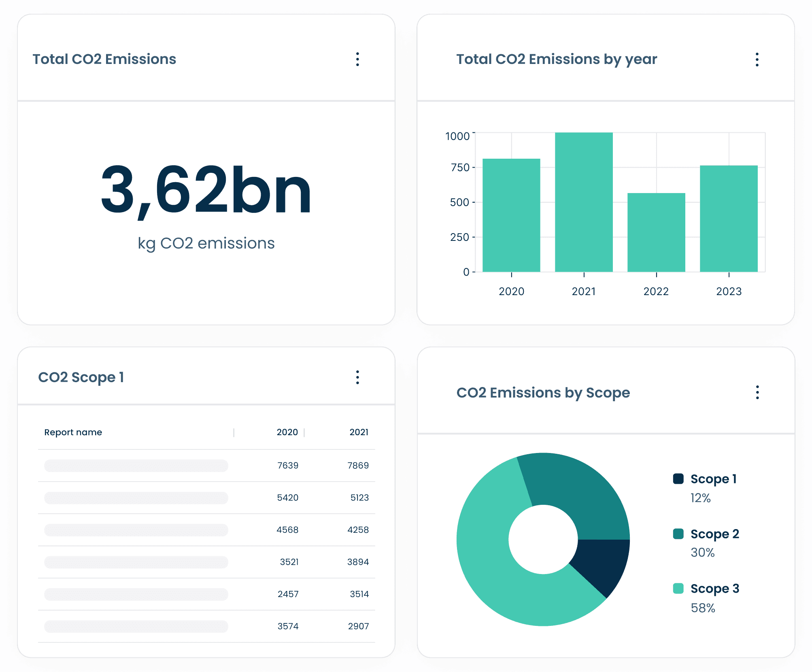
Task: Sort by the 2020 column header
Action: pyautogui.click(x=287, y=432)
